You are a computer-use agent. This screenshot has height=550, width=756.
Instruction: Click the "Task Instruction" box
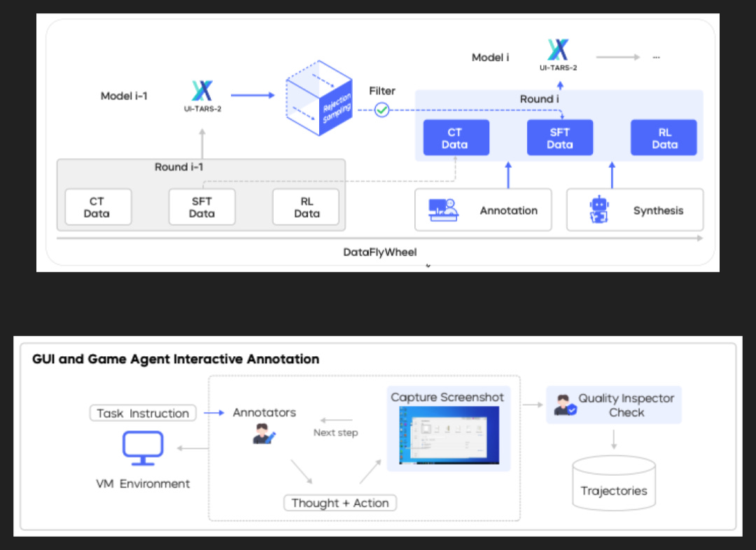(143, 413)
